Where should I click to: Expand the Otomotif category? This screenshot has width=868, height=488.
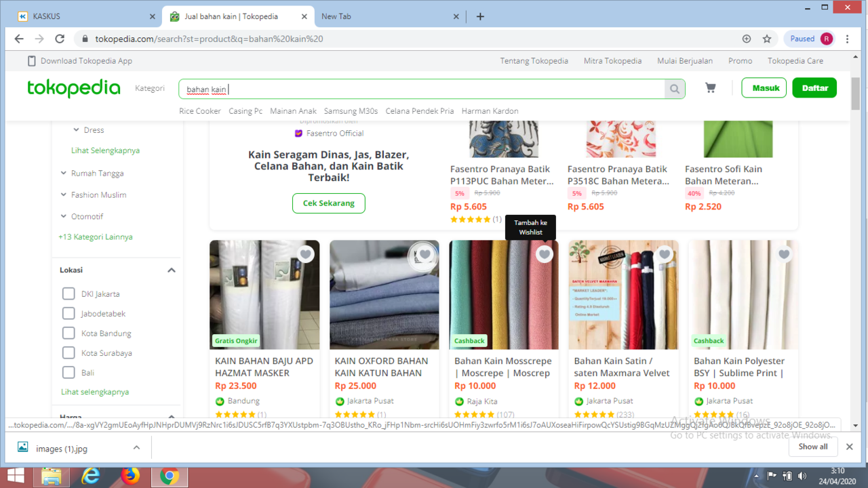pos(64,216)
